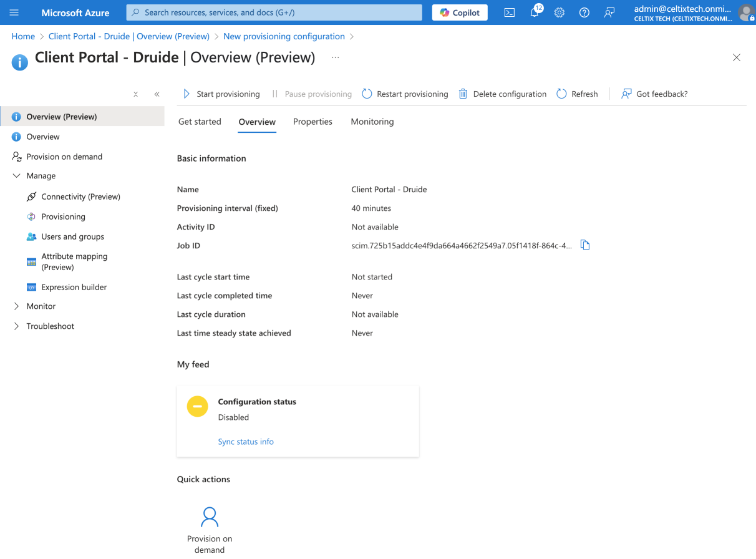Open Attribute mapping (Preview) in sidebar
The image size is (756, 559).
(74, 261)
